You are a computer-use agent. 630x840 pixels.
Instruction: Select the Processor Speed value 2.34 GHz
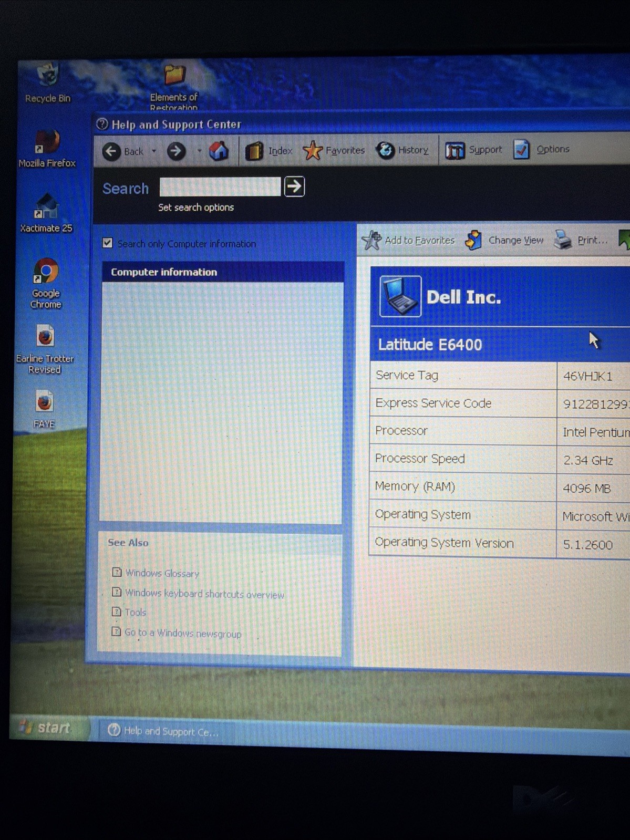point(588,461)
